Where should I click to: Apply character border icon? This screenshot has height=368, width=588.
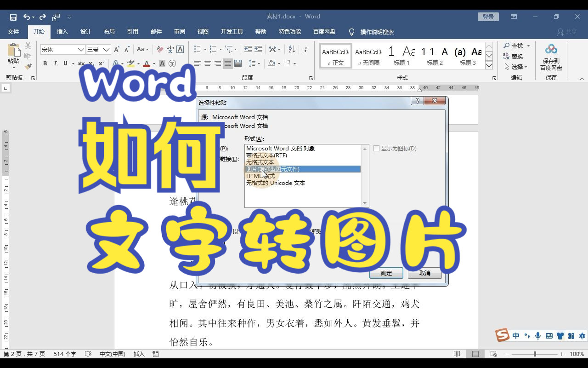point(180,49)
